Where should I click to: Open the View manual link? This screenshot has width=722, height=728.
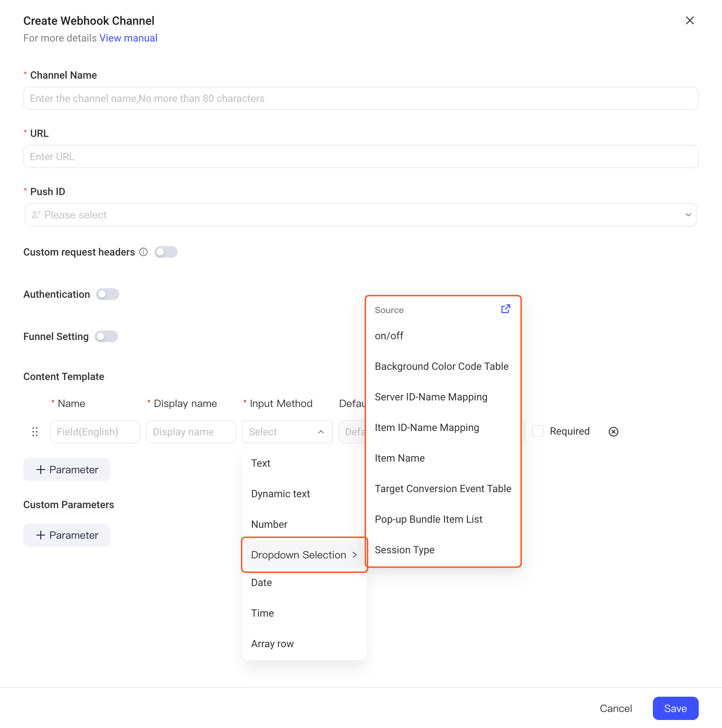pos(128,38)
